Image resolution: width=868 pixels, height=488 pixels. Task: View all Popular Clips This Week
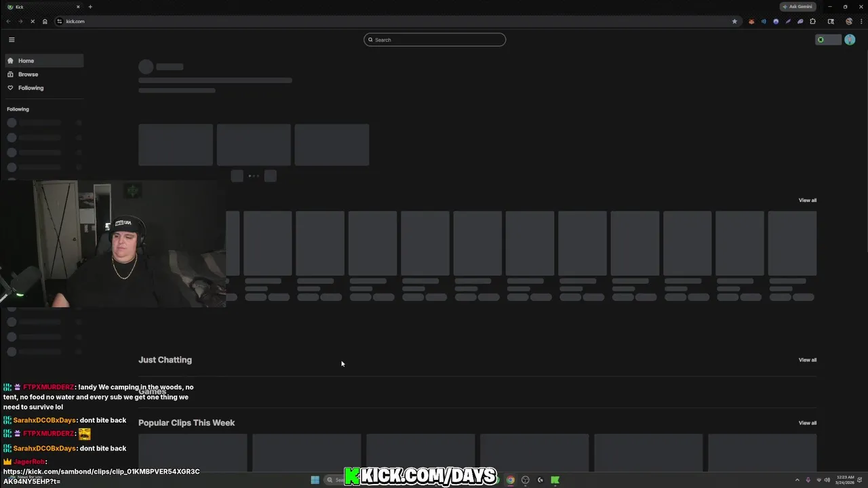coord(807,423)
